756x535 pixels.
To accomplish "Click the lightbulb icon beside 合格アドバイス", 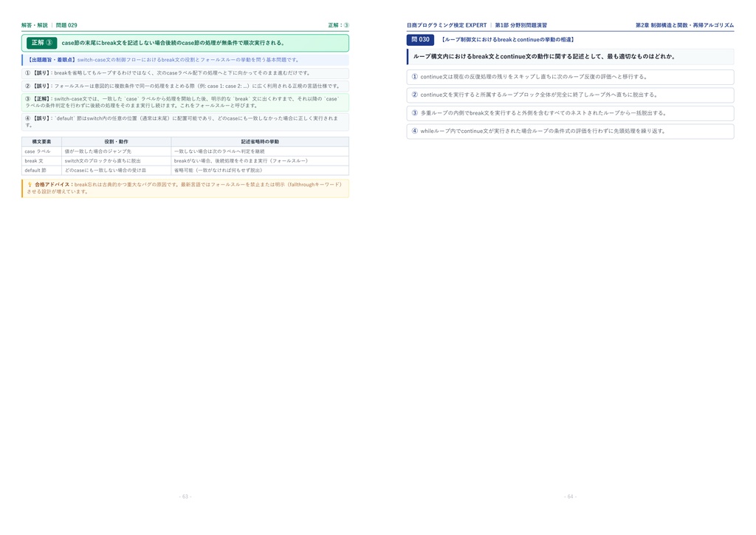I will point(30,185).
